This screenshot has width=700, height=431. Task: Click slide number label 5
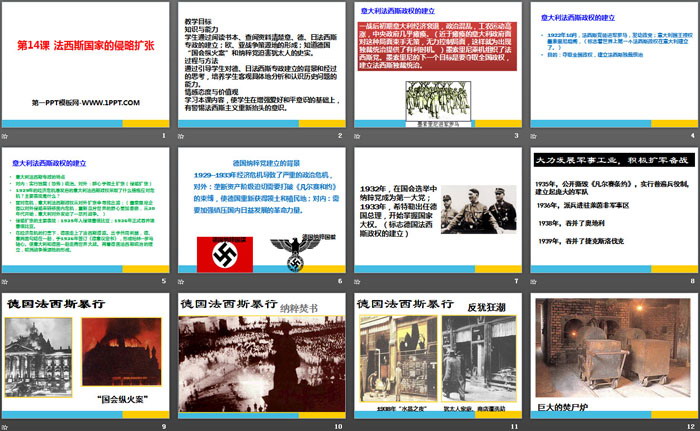click(164, 281)
